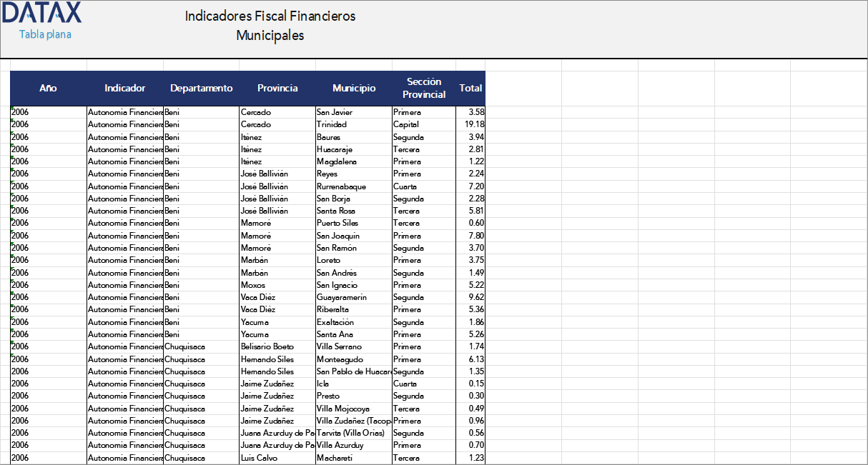
Task: Select the Provincia column header
Action: point(277,88)
